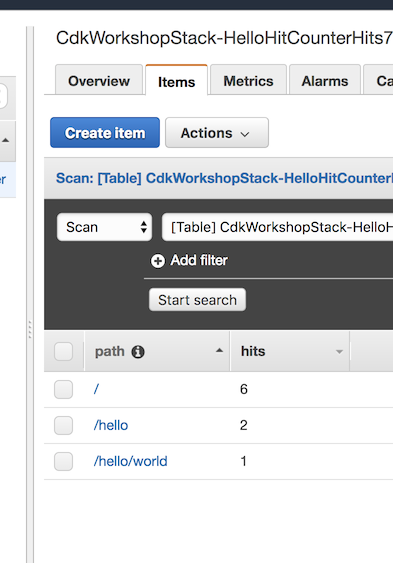Open the Actions dropdown menu

pos(217,133)
